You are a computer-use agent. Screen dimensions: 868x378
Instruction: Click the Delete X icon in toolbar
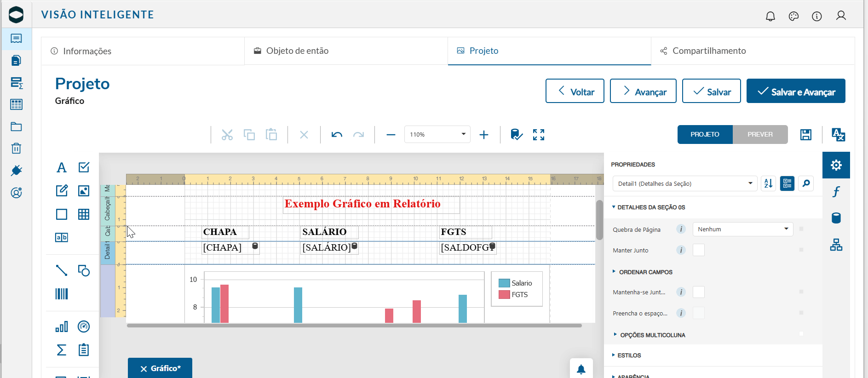(304, 135)
